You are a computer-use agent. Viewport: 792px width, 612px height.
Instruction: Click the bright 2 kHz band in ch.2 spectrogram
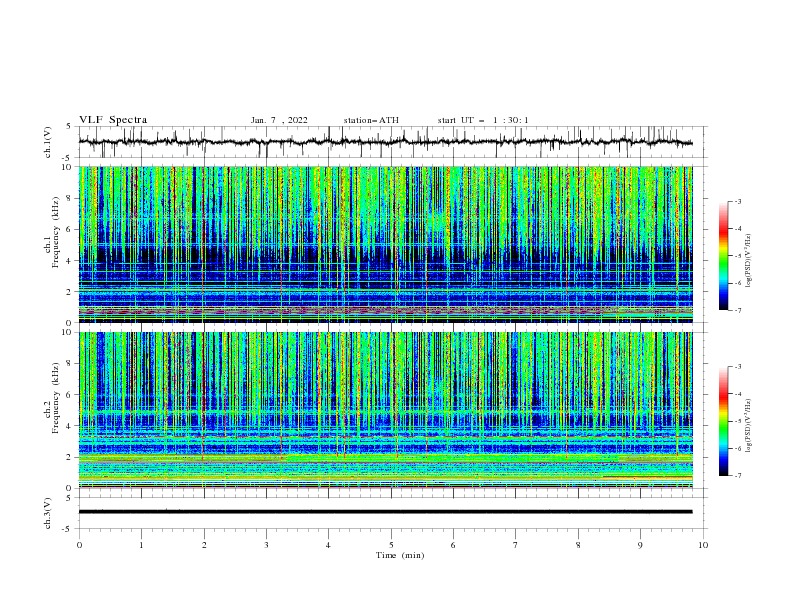tap(385, 458)
